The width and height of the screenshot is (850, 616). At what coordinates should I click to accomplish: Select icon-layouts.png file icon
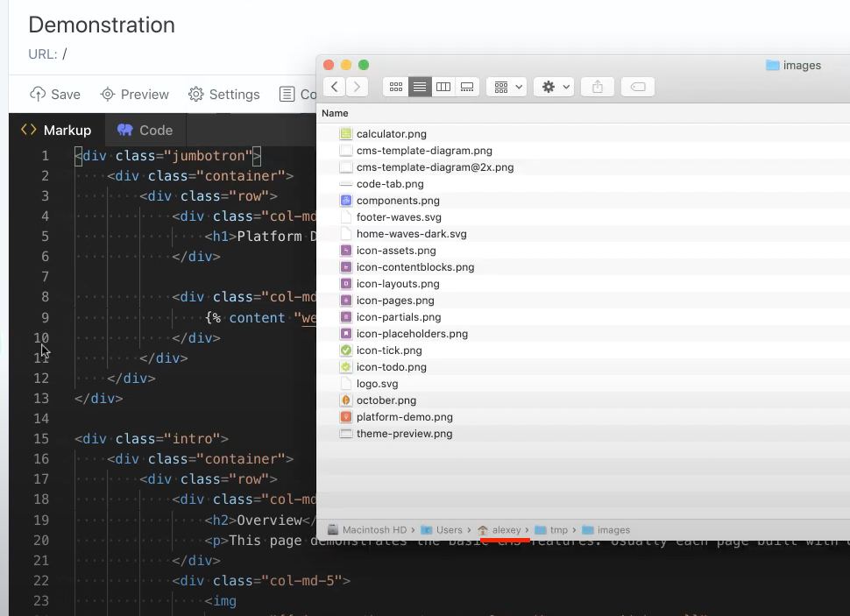coord(346,284)
